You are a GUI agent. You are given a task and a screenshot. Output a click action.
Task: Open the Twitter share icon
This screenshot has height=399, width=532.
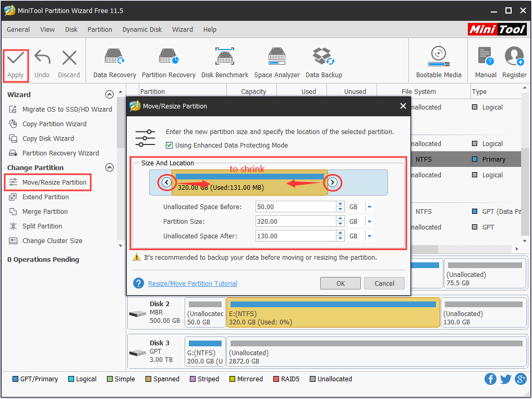[x=505, y=379]
